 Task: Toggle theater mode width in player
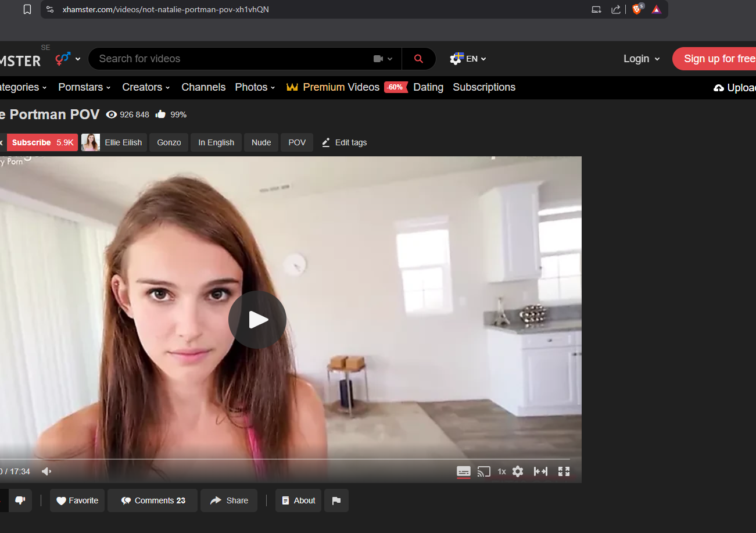pyautogui.click(x=540, y=471)
